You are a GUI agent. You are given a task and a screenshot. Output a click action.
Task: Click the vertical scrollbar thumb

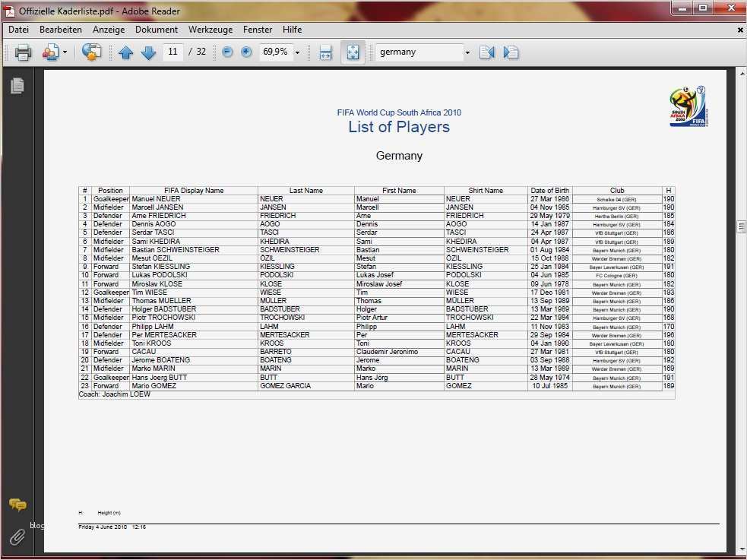742,226
